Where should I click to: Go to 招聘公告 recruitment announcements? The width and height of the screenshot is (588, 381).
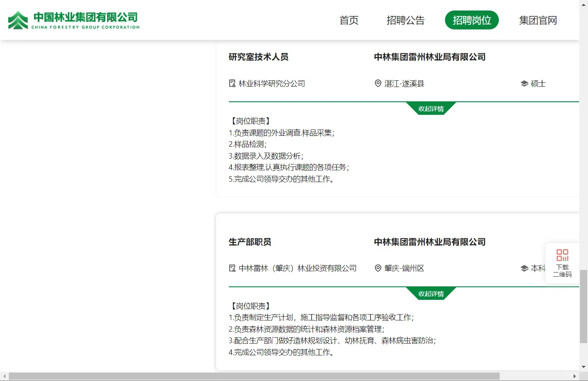(405, 20)
